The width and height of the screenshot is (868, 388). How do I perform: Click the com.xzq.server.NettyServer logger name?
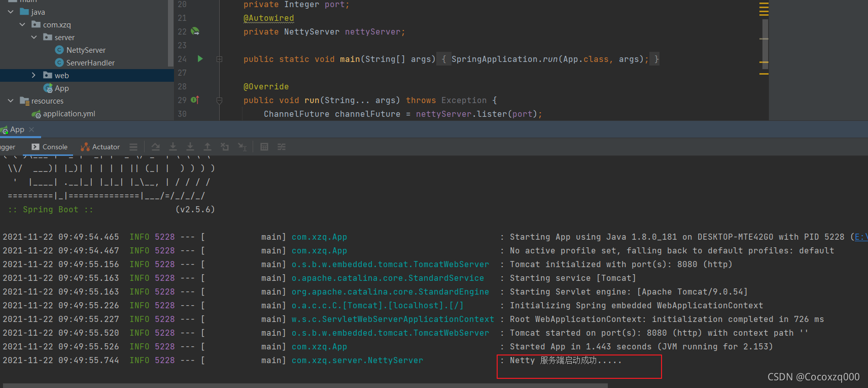click(357, 360)
